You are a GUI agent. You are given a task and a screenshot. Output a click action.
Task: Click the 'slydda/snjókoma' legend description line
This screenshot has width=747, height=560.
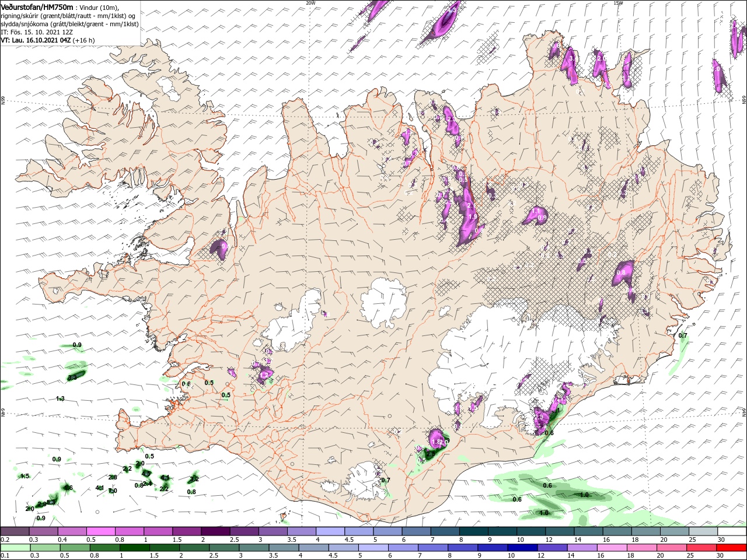point(69,24)
